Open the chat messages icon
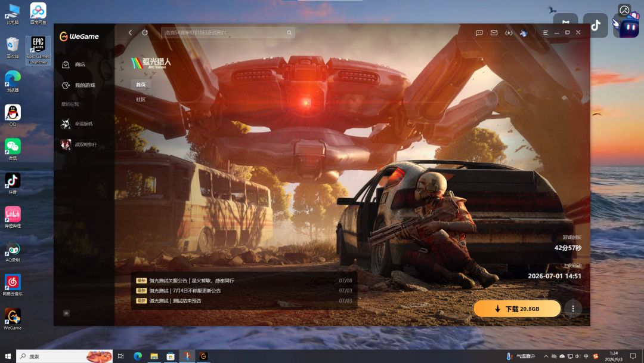The height and width of the screenshot is (363, 644). click(479, 32)
